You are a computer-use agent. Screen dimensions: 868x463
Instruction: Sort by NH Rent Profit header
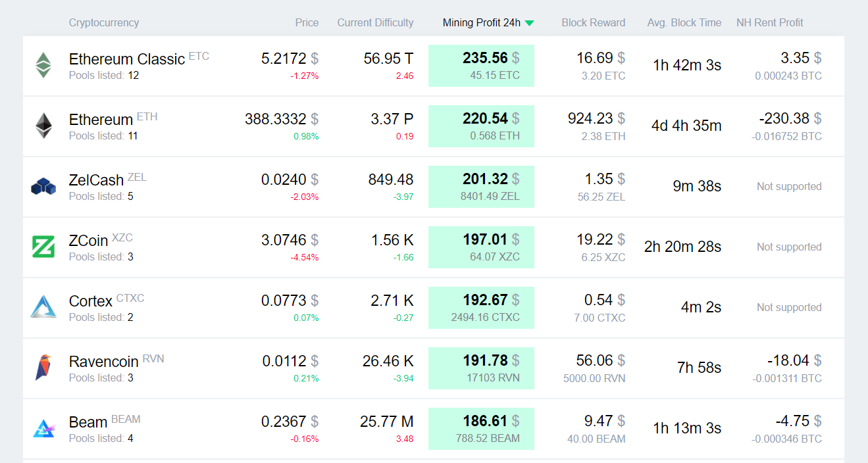[769, 22]
